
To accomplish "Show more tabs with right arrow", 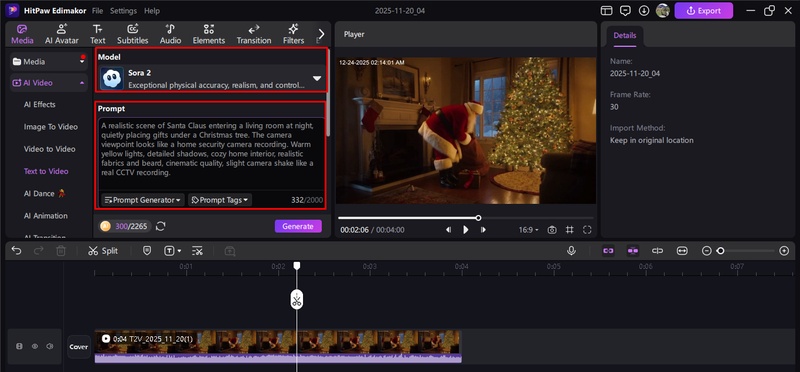I will [x=321, y=34].
